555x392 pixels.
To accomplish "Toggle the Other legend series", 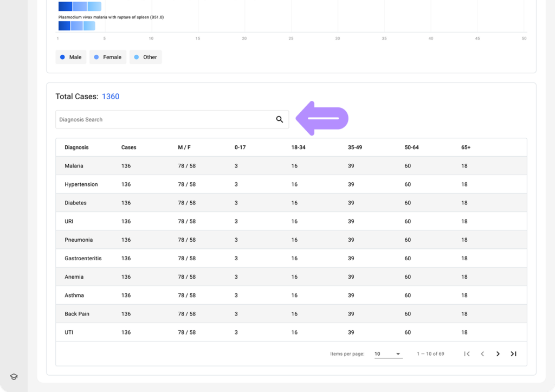I will click(145, 57).
